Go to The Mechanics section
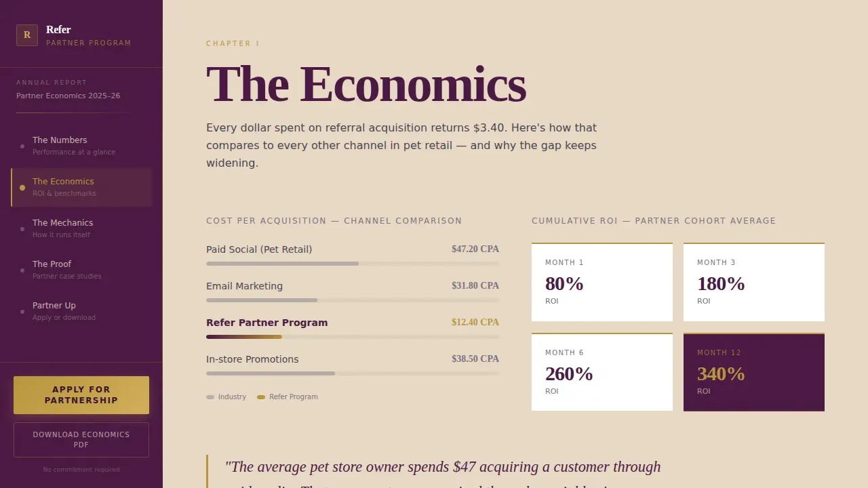868x488 pixels. tap(81, 228)
